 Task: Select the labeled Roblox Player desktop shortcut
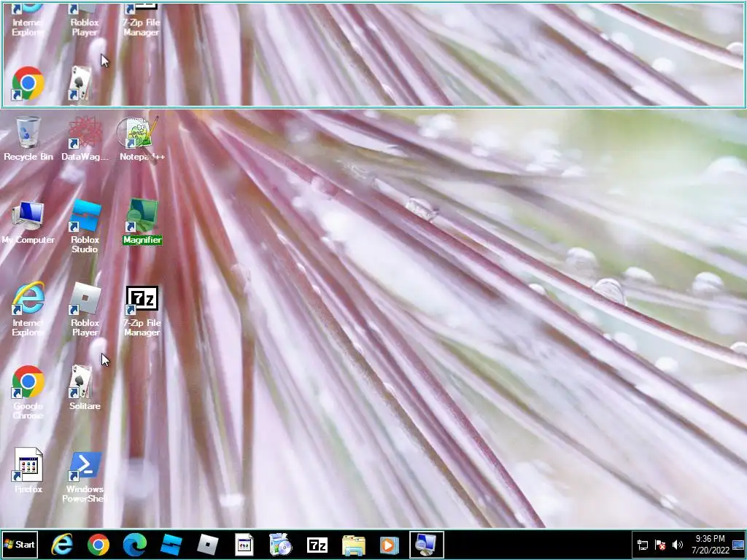tap(85, 309)
